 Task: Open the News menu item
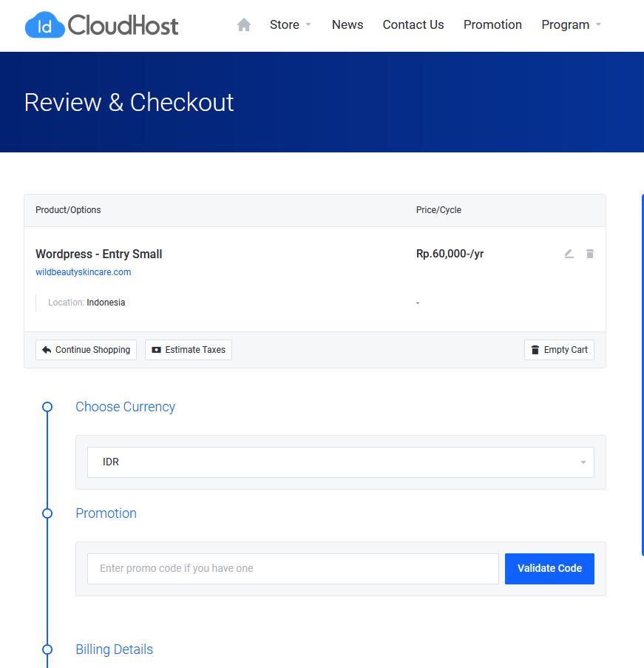pos(347,24)
